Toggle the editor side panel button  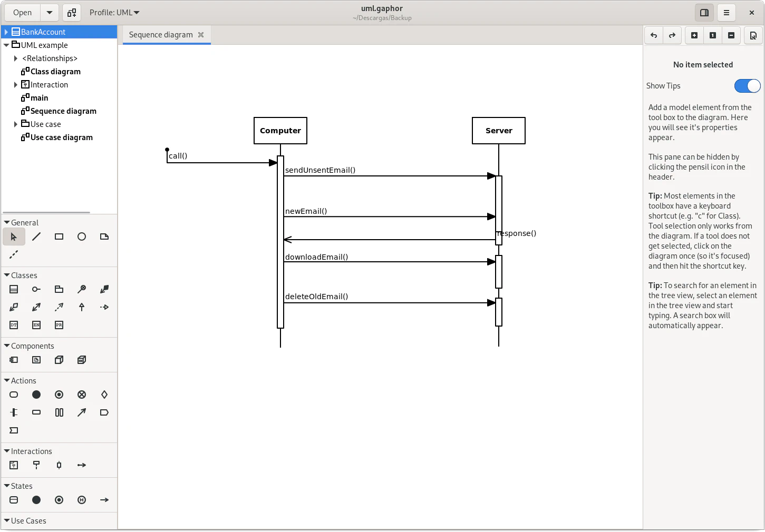pyautogui.click(x=704, y=13)
